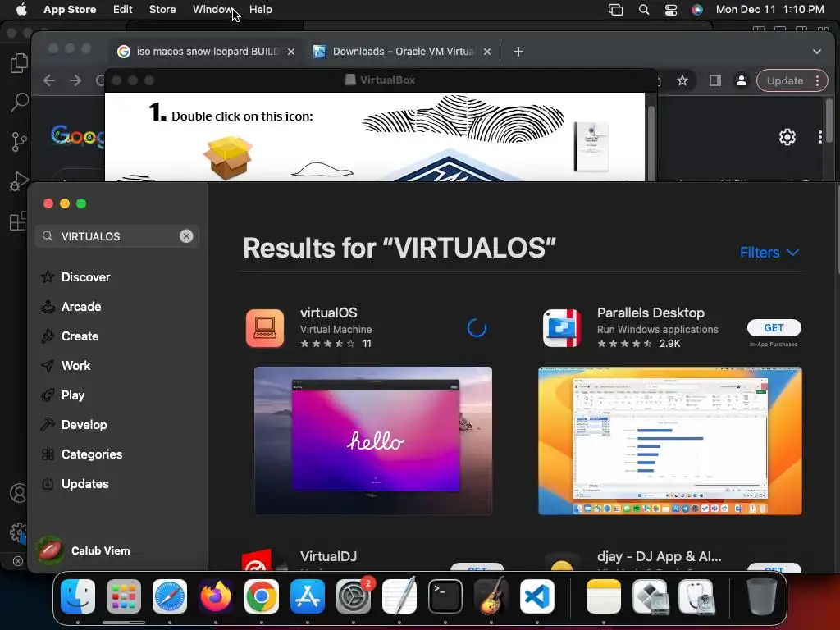Open the Store menu

click(x=162, y=10)
